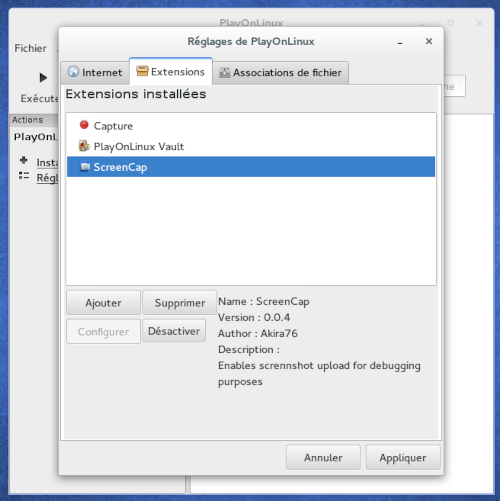Disable ScreenCap with the Désactiver button
Viewport: 500px width, 501px height.
174,331
